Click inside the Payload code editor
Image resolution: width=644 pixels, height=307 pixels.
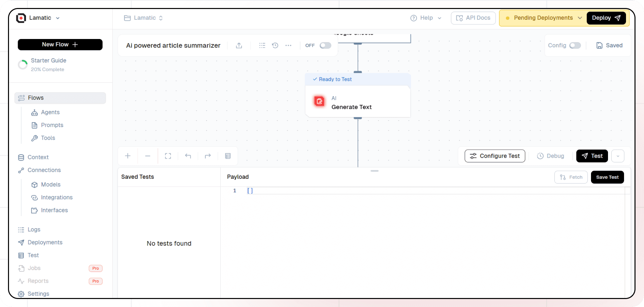click(x=400, y=233)
